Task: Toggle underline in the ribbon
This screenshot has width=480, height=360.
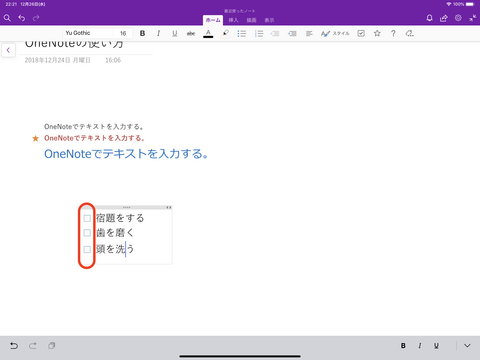Action: (175, 33)
